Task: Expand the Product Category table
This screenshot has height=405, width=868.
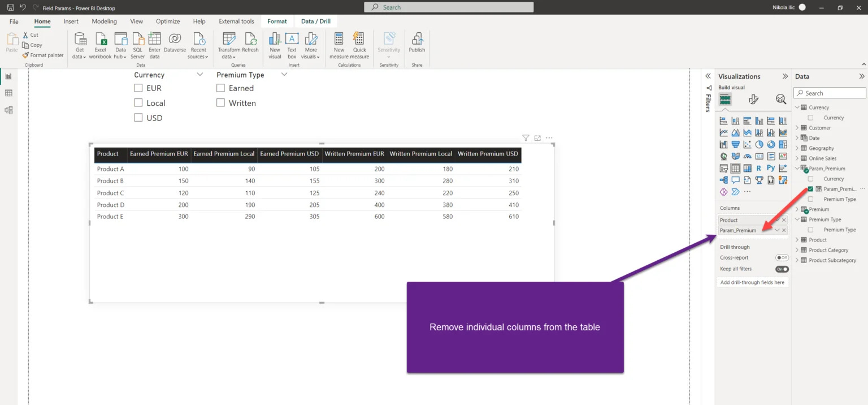Action: coord(797,250)
